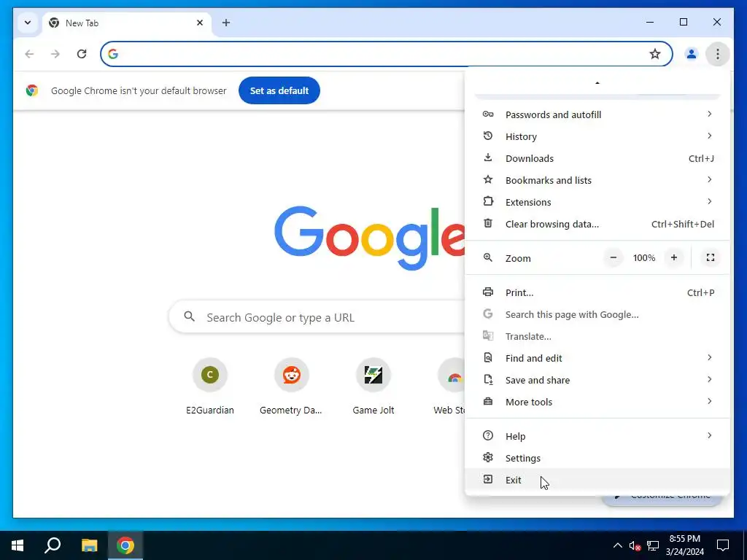Open the Game Jolt shortcut tile
Viewport: 747px width, 560px height.
[x=373, y=386]
